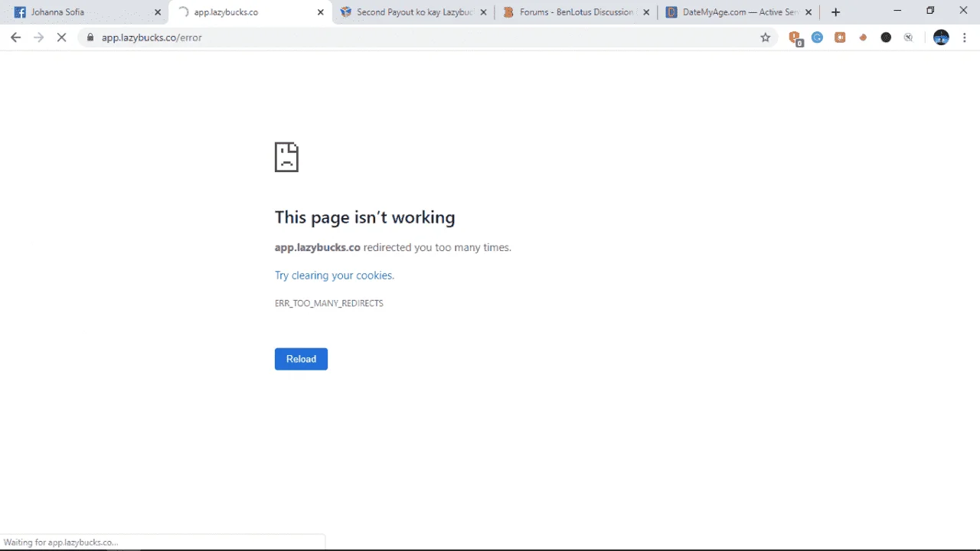
Task: Close the app.lazybucks.co tab
Action: point(321,12)
